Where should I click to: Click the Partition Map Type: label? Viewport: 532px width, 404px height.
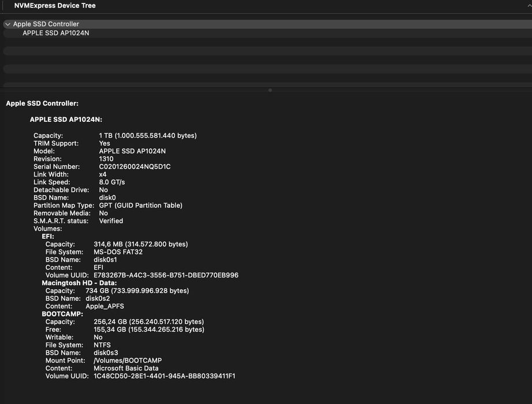pos(64,205)
